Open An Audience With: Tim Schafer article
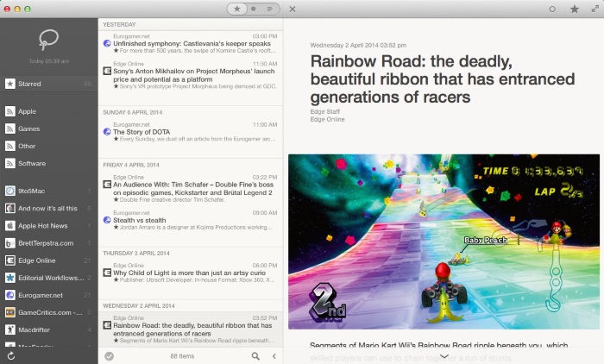Screen dimensions: 604x364 coord(191,188)
